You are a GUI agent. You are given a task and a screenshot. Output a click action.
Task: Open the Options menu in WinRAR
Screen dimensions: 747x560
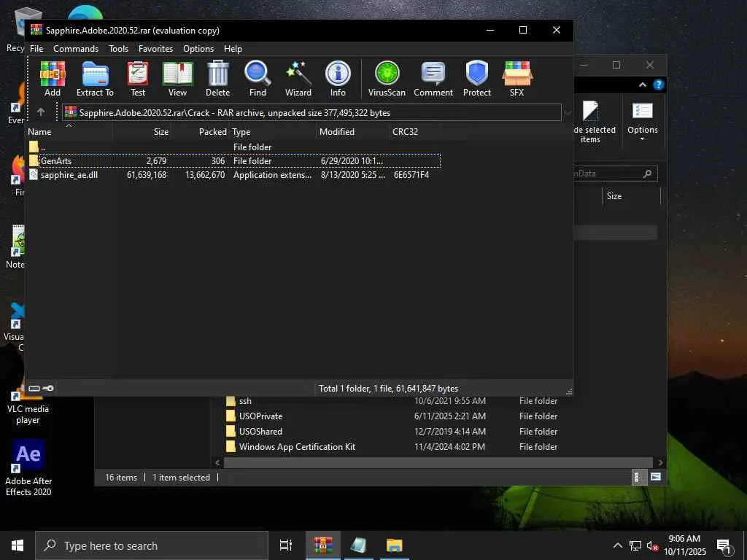coord(198,49)
